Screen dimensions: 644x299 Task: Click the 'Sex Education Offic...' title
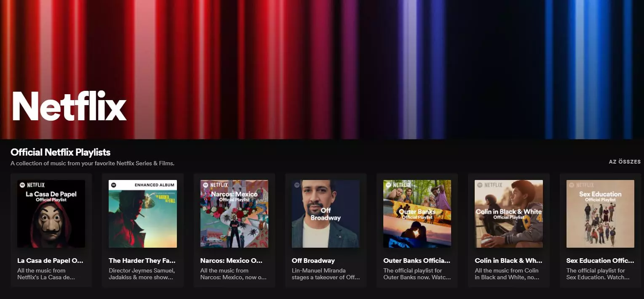pos(600,261)
